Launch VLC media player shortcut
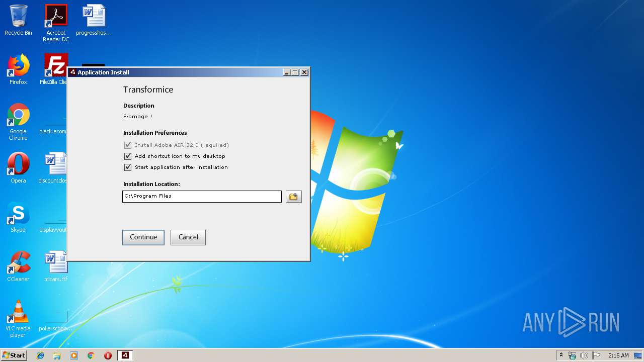This screenshot has width=644, height=362. 18,319
